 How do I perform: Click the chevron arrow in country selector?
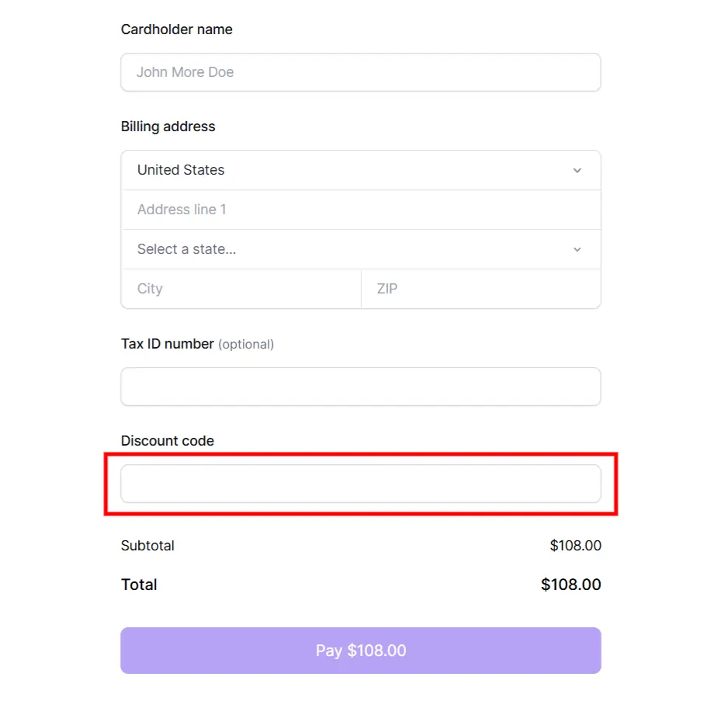(577, 171)
